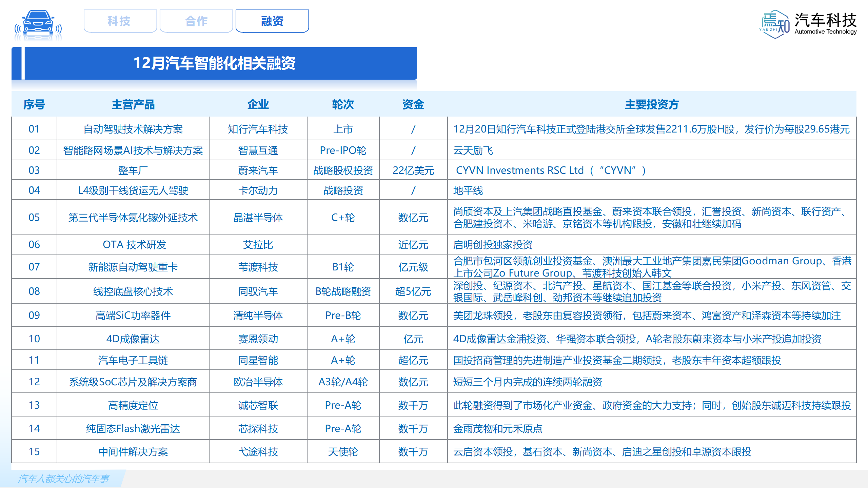868x488 pixels.
Task: Click 智能路网场景AI技术与解决方案 cell
Action: [133, 150]
